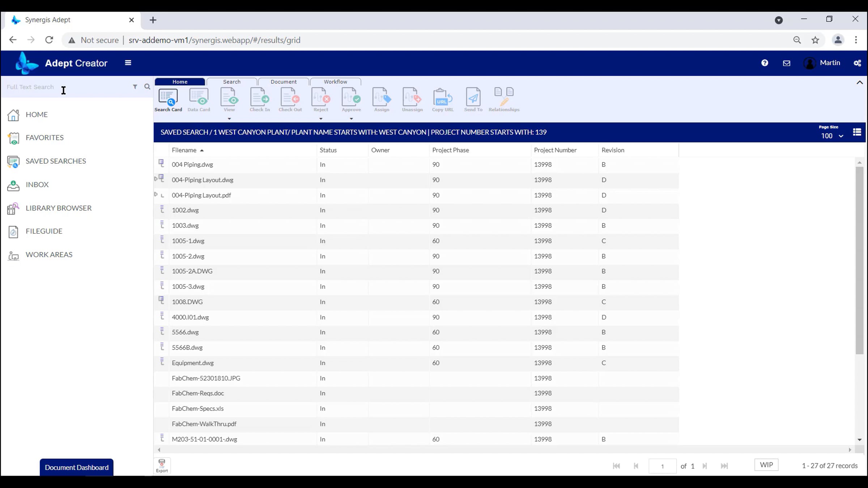Screen dimensions: 868x488
Task: Click the browser address bar URL
Action: click(214, 40)
